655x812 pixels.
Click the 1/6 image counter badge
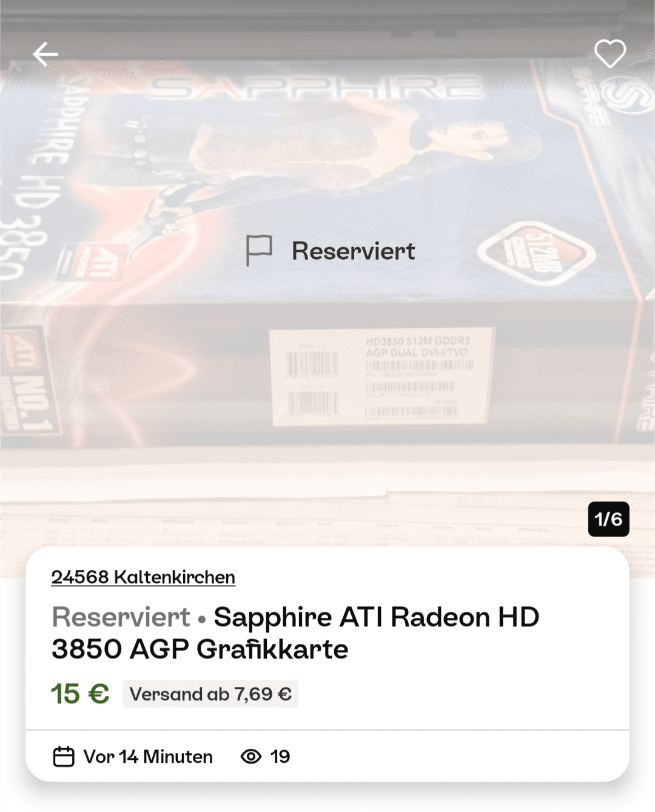pyautogui.click(x=608, y=519)
